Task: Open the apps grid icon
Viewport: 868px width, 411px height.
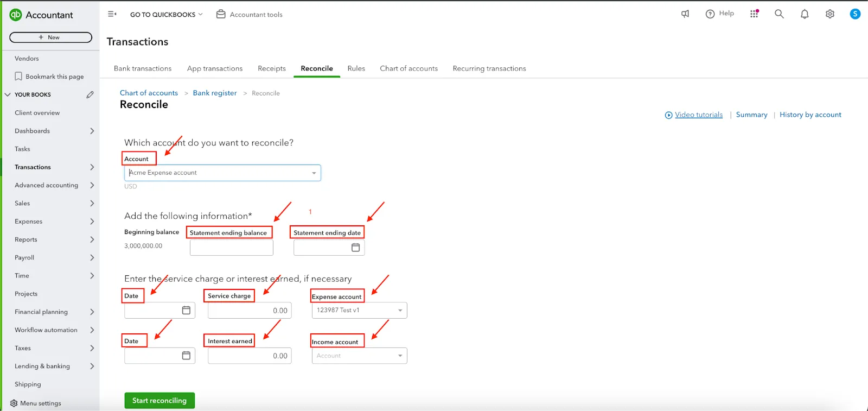Action: point(754,14)
